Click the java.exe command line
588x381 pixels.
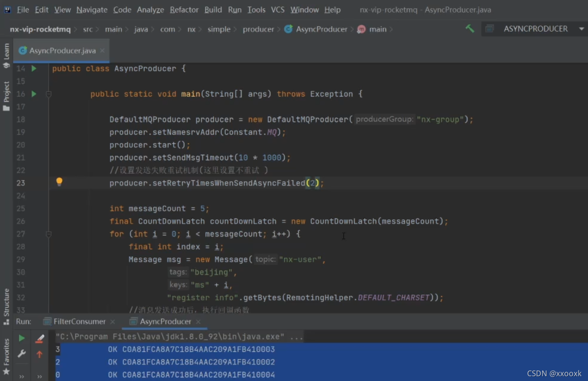(x=179, y=336)
